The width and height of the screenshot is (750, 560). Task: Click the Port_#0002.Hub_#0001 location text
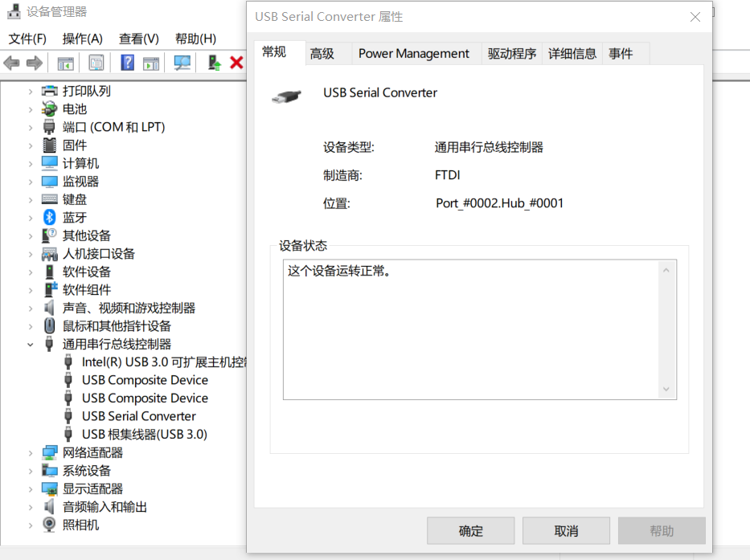coord(499,203)
